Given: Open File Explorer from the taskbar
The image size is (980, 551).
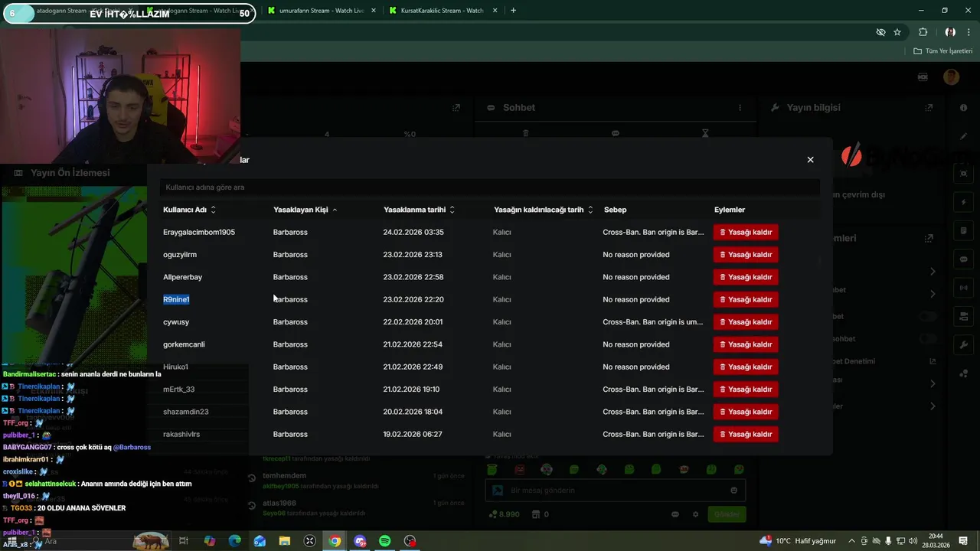Looking at the screenshot, I should point(285,541).
